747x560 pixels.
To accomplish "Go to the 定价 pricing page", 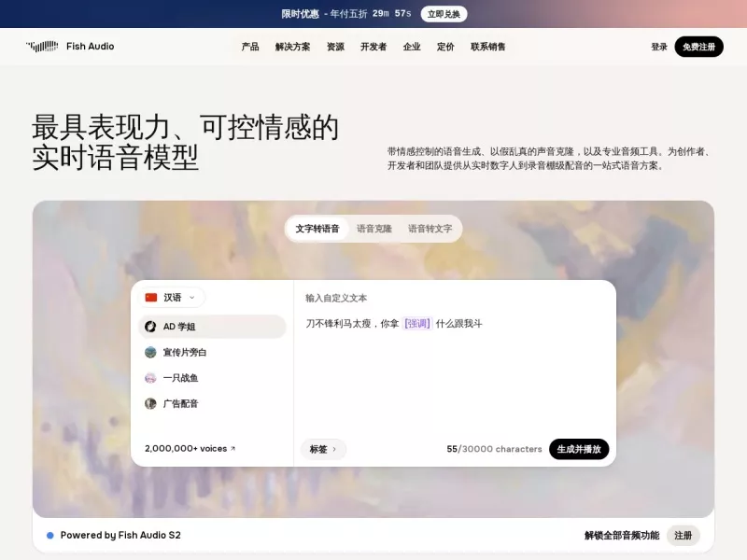I will click(x=445, y=47).
